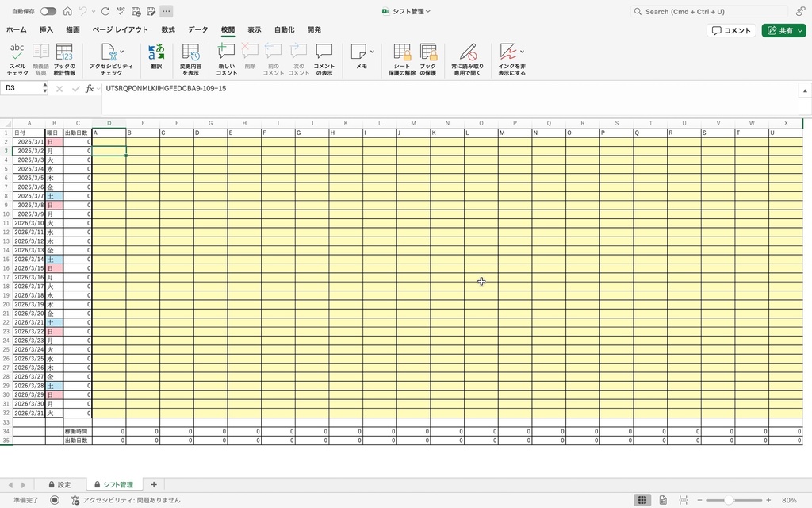This screenshot has height=508, width=812.
Task: Click the fx insert function icon
Action: [89, 89]
